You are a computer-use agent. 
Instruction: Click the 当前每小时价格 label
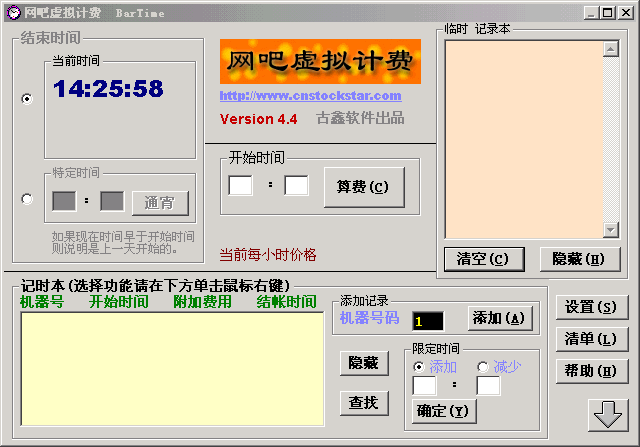[x=268, y=255]
